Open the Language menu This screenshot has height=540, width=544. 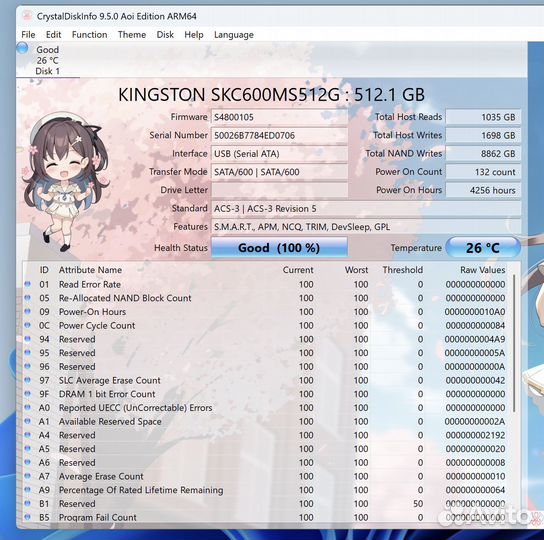coord(234,35)
